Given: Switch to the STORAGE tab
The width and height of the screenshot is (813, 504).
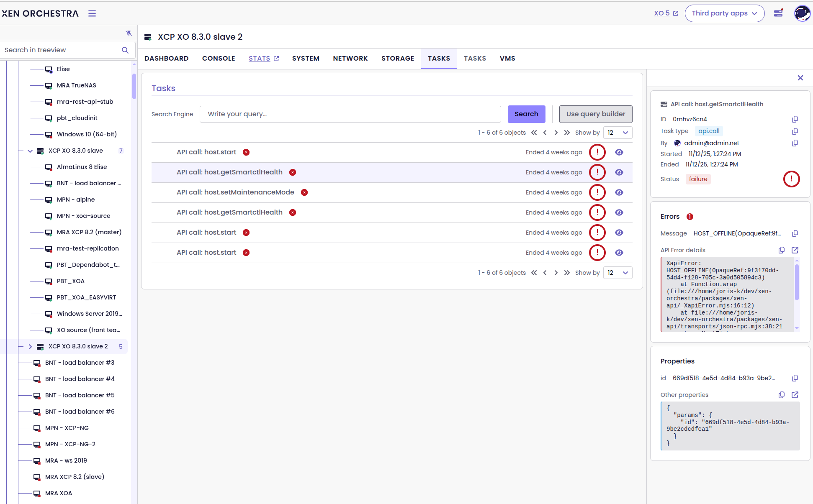Looking at the screenshot, I should (x=397, y=59).
